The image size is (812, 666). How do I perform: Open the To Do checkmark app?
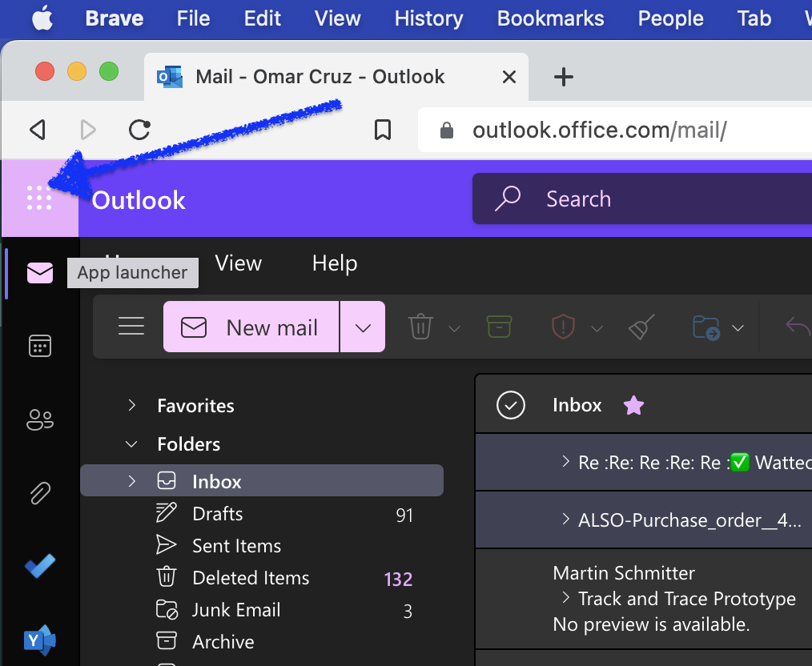pyautogui.click(x=39, y=567)
